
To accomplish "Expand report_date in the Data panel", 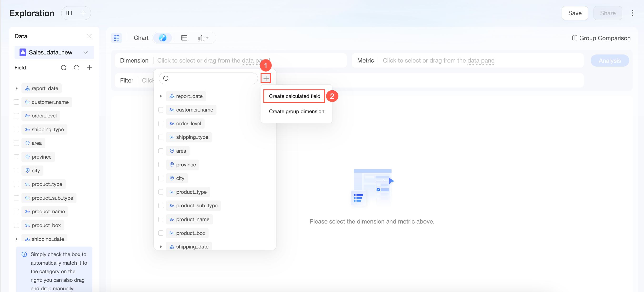I will click(16, 88).
